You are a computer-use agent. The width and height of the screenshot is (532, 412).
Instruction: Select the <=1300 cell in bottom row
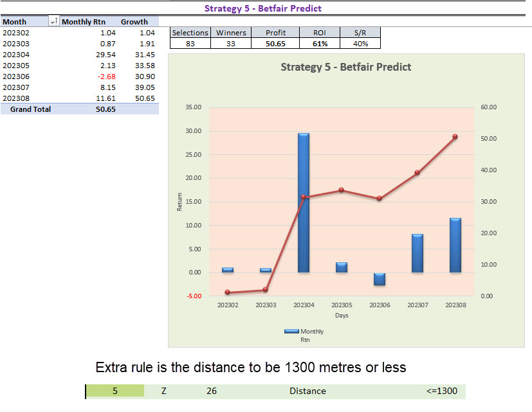[441, 391]
